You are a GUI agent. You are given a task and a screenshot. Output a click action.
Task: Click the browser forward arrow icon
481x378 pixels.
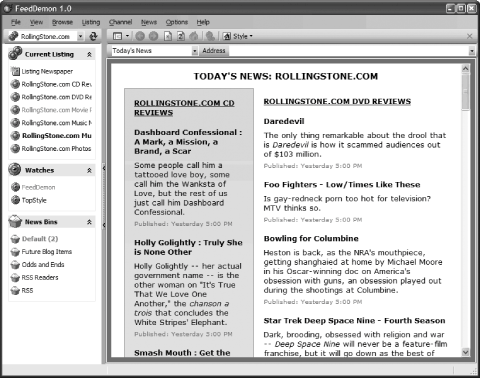coord(153,36)
